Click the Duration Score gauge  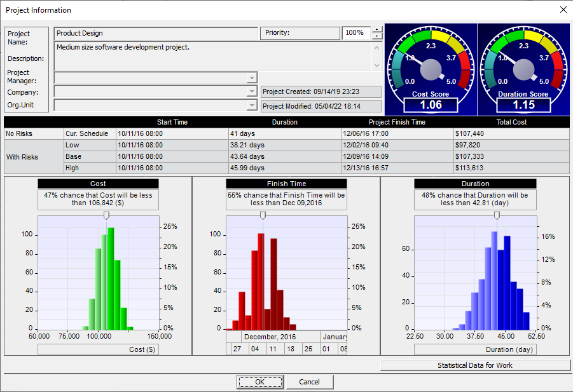pyautogui.click(x=523, y=69)
